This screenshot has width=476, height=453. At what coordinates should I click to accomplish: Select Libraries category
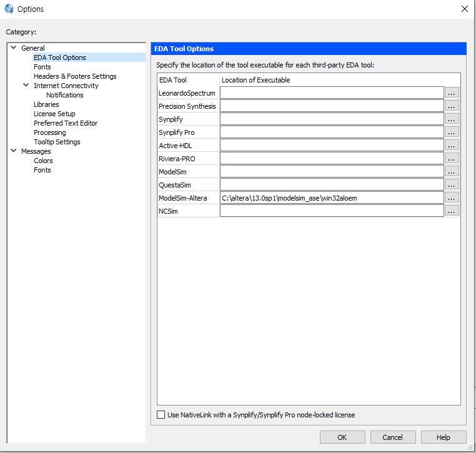[46, 104]
